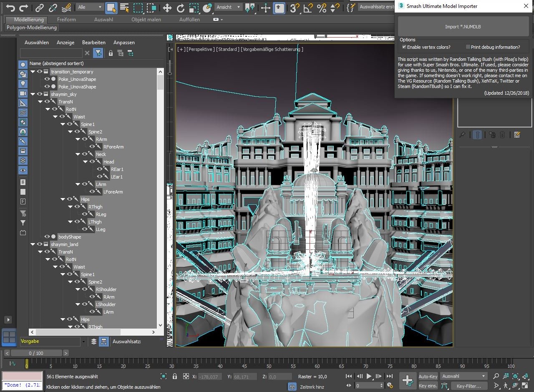The width and height of the screenshot is (534, 392).
Task: Open the Anzeige menu in Scene Explorer
Action: (65, 43)
